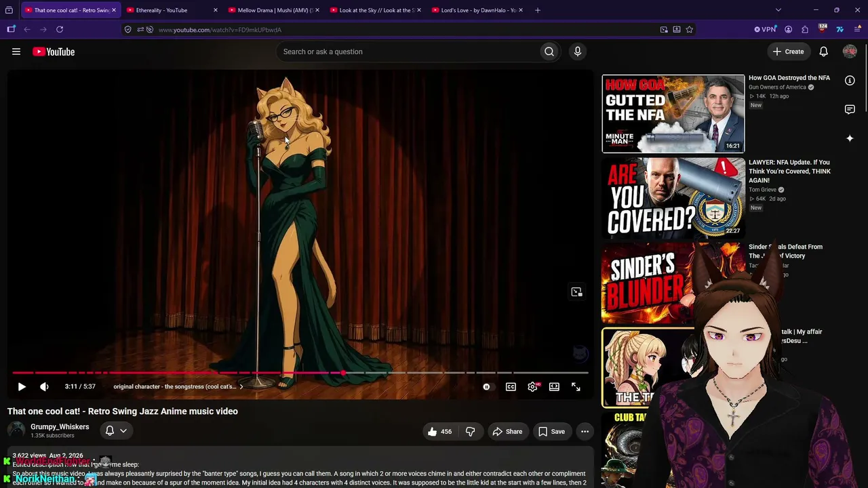
Task: Go back to the previous page
Action: point(27,29)
